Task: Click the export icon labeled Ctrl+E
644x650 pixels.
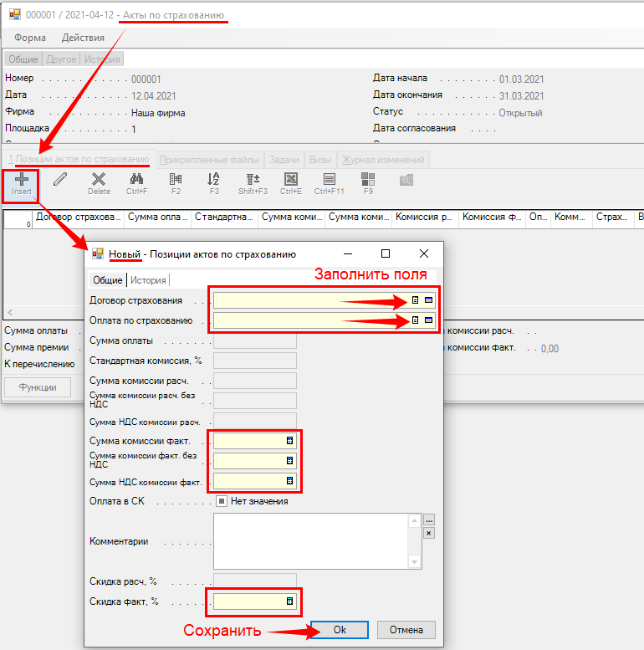Action: pyautogui.click(x=291, y=180)
